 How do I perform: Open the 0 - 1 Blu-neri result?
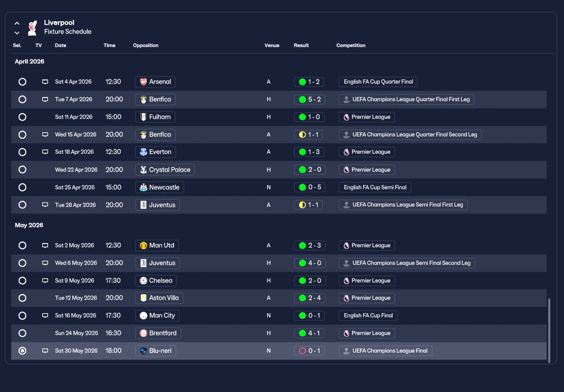click(309, 351)
